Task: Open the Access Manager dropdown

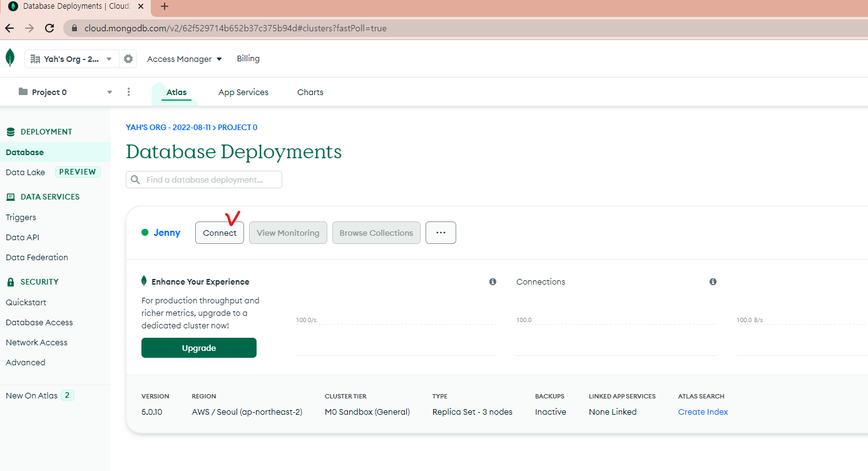Action: click(185, 59)
